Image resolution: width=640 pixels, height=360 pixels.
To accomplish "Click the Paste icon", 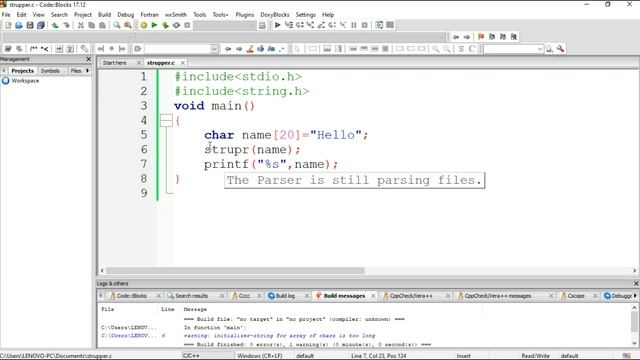I will point(102,25).
